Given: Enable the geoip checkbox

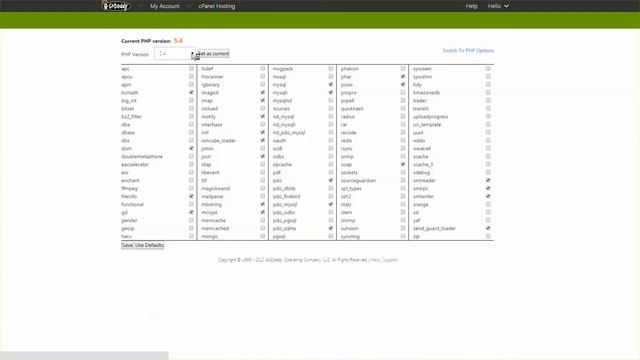Looking at the screenshot, I should click(x=191, y=228).
